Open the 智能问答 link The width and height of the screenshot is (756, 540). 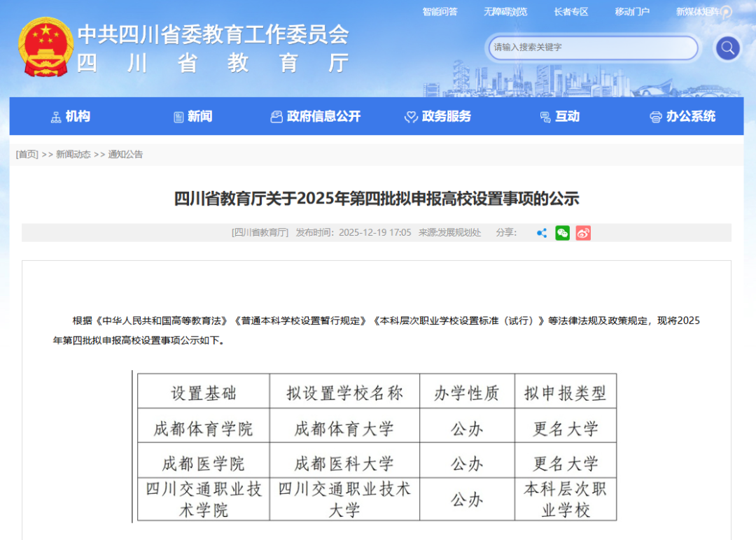[440, 12]
